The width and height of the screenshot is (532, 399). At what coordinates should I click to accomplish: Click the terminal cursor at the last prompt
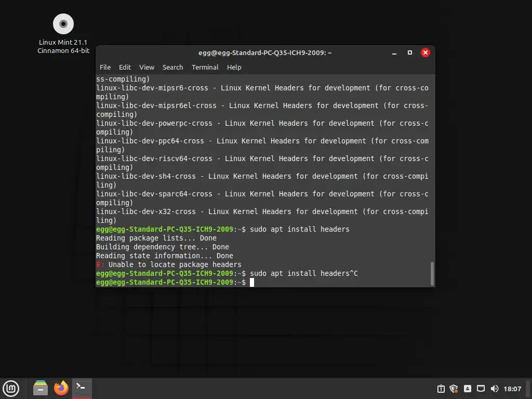pyautogui.click(x=252, y=282)
